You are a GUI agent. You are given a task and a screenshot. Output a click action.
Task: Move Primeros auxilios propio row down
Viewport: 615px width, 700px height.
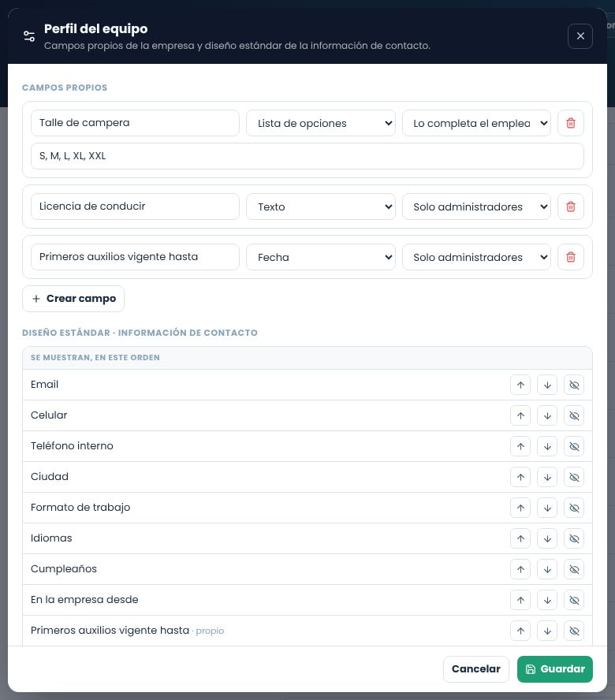click(x=547, y=631)
